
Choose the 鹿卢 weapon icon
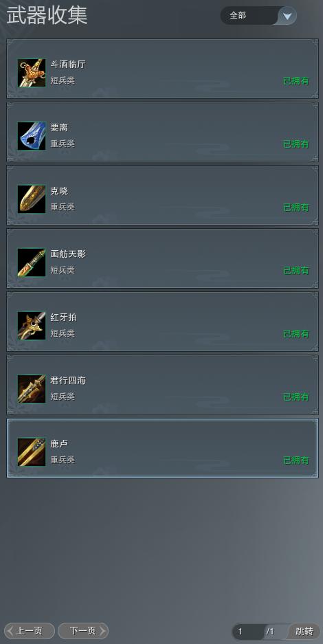pyautogui.click(x=32, y=452)
